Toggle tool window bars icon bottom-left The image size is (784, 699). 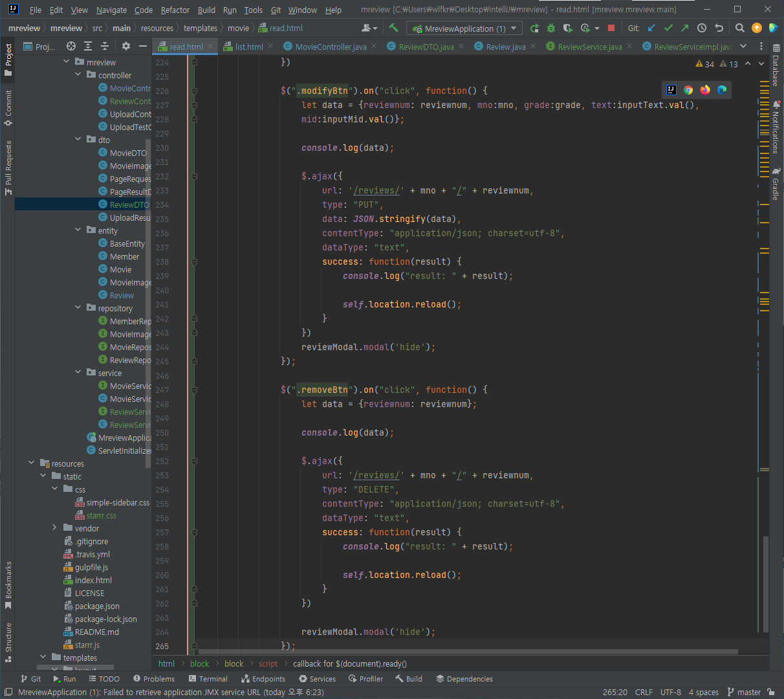pos(8,692)
